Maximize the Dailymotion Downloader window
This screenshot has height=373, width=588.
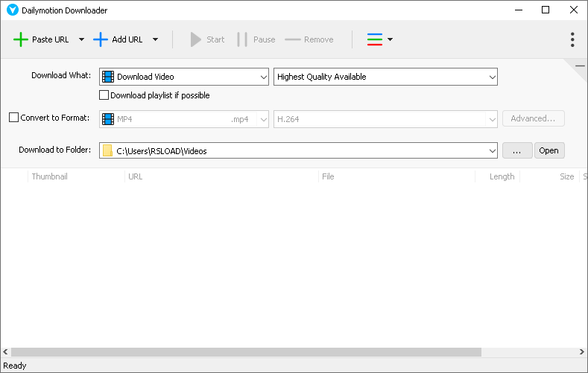pyautogui.click(x=546, y=10)
